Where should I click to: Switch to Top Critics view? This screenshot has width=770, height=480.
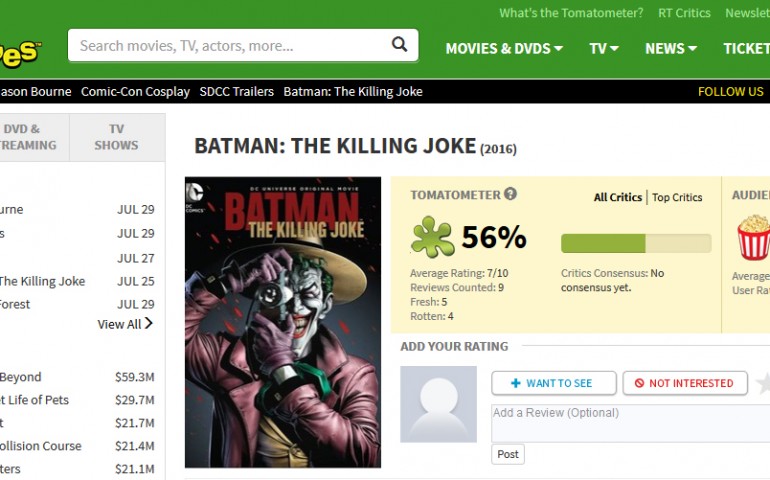pyautogui.click(x=677, y=198)
